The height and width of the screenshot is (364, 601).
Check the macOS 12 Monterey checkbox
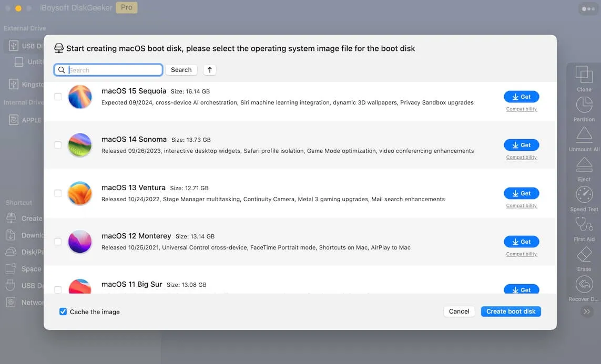tap(58, 242)
